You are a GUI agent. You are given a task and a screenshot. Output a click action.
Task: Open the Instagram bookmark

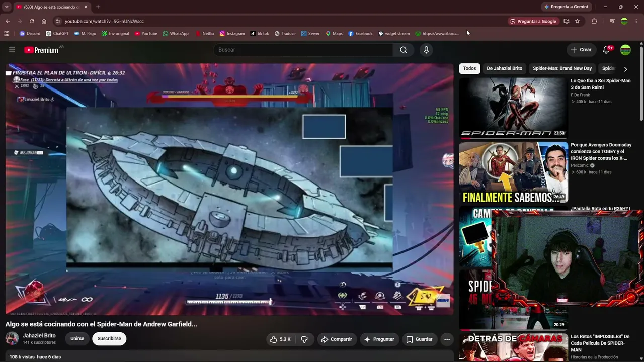click(x=232, y=34)
